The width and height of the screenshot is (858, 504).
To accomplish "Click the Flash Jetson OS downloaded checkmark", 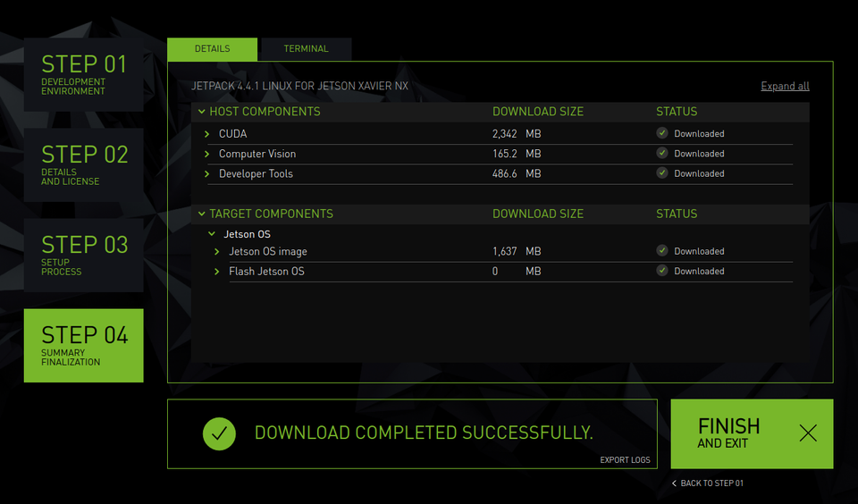I will (x=662, y=271).
